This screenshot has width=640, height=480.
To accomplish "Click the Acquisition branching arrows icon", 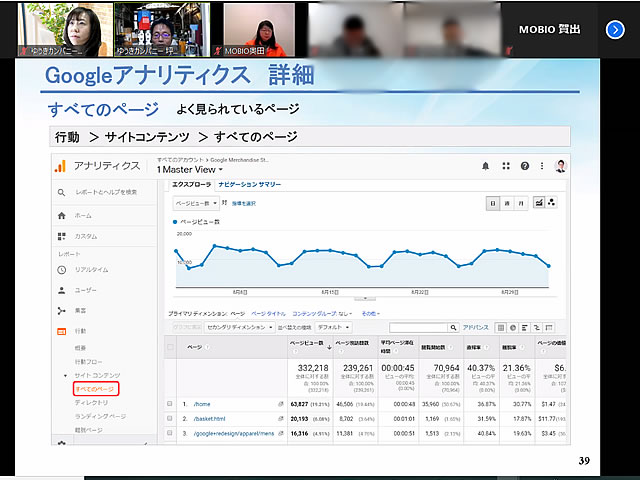I will click(62, 311).
